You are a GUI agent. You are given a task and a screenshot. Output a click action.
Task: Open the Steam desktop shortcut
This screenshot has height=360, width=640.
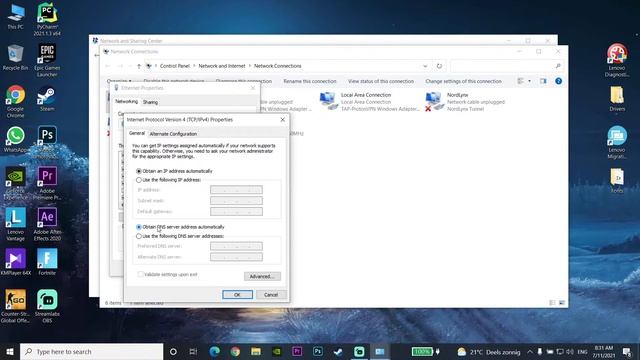(x=47, y=99)
